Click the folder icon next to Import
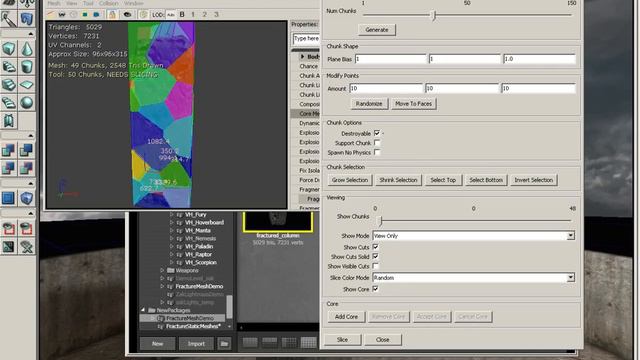 pos(224,344)
